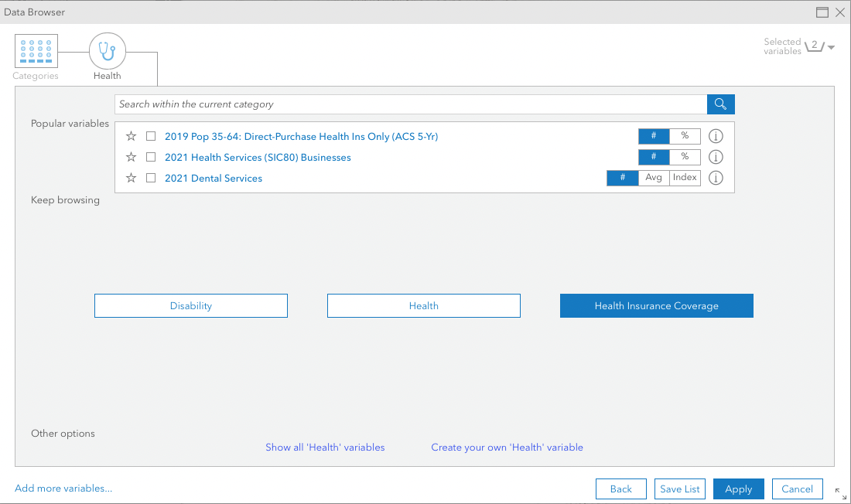
Task: Browse the Health subcategory button
Action: click(424, 305)
